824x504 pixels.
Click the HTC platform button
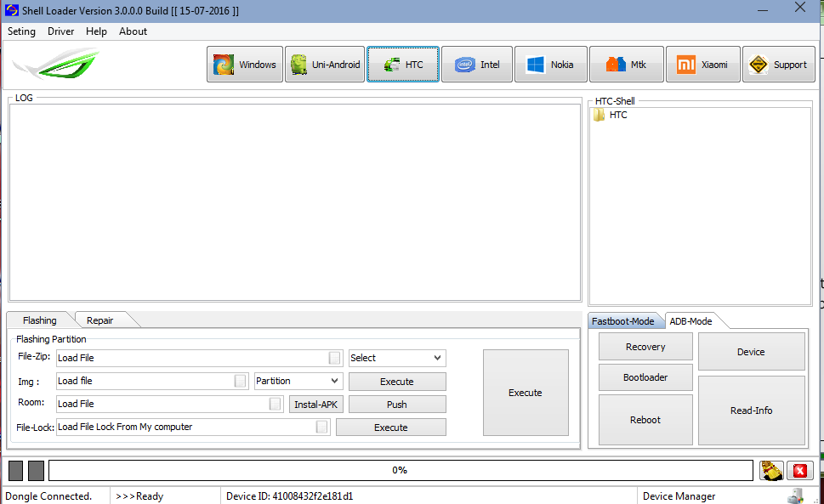(x=403, y=64)
